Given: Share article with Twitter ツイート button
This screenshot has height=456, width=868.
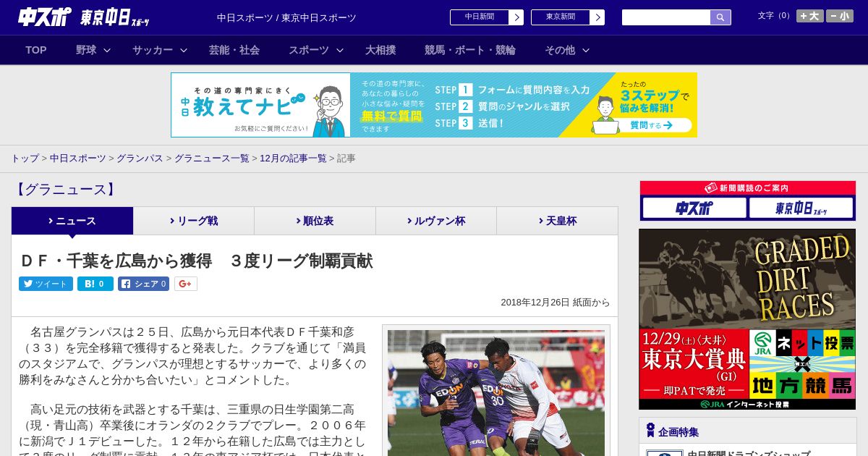Looking at the screenshot, I should pos(46,284).
